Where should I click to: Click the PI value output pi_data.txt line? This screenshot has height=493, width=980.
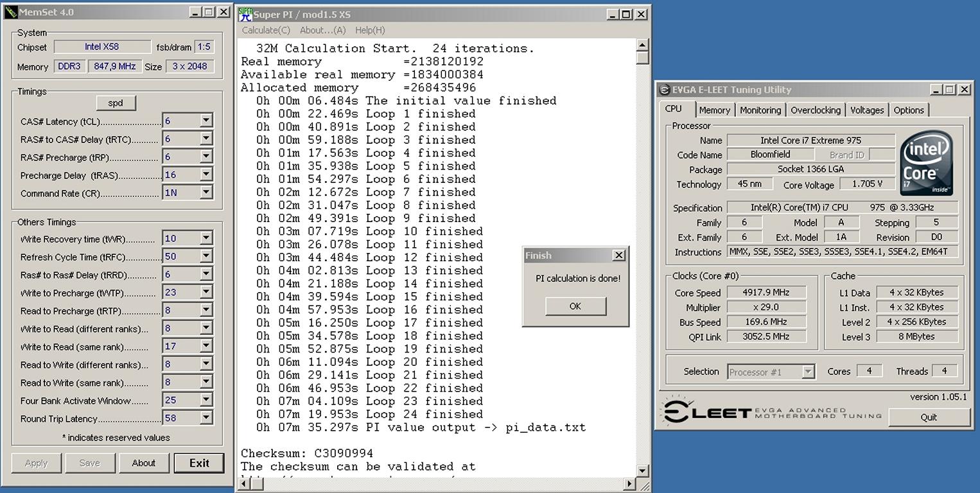[x=421, y=428]
